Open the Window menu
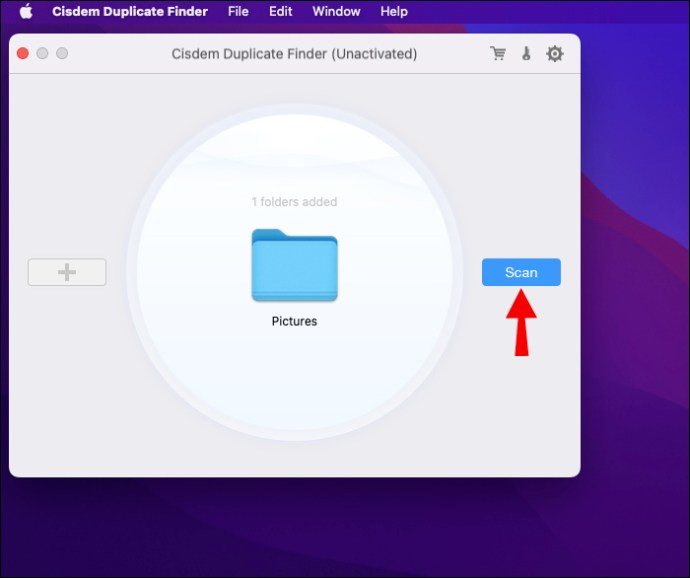 336,11
